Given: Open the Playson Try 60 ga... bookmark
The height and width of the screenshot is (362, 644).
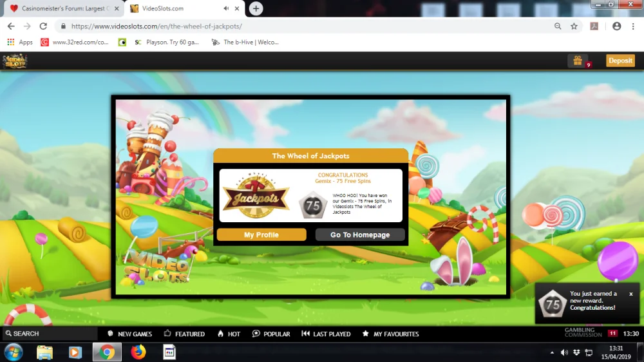Looking at the screenshot, I should pyautogui.click(x=167, y=42).
